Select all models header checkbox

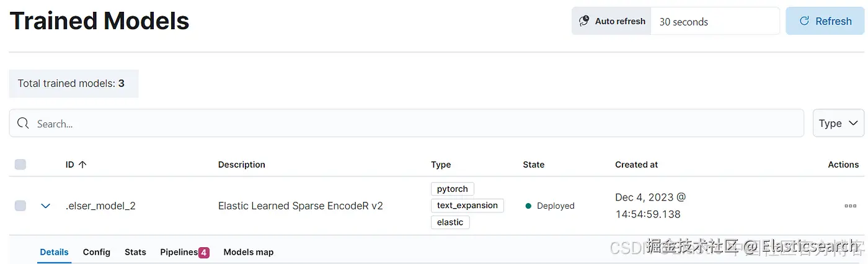click(x=20, y=165)
